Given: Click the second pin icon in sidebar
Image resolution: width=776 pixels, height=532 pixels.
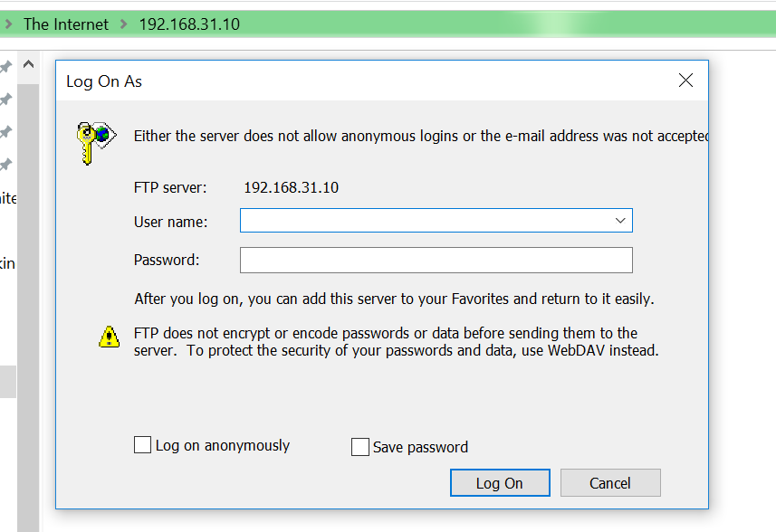Looking at the screenshot, I should (x=5, y=100).
